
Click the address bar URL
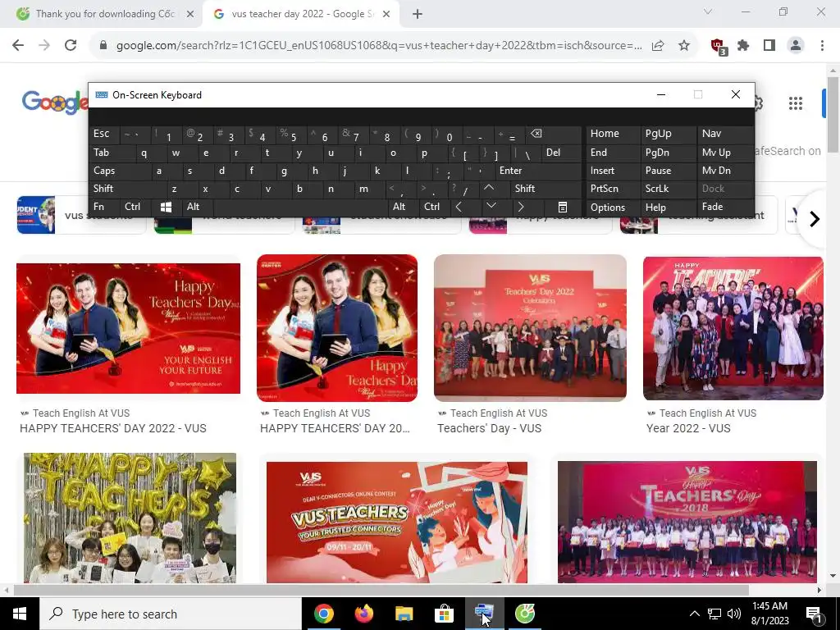pyautogui.click(x=379, y=46)
